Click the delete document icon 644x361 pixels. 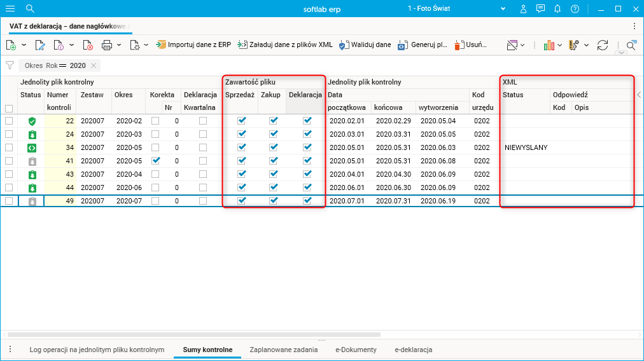pyautogui.click(x=87, y=44)
